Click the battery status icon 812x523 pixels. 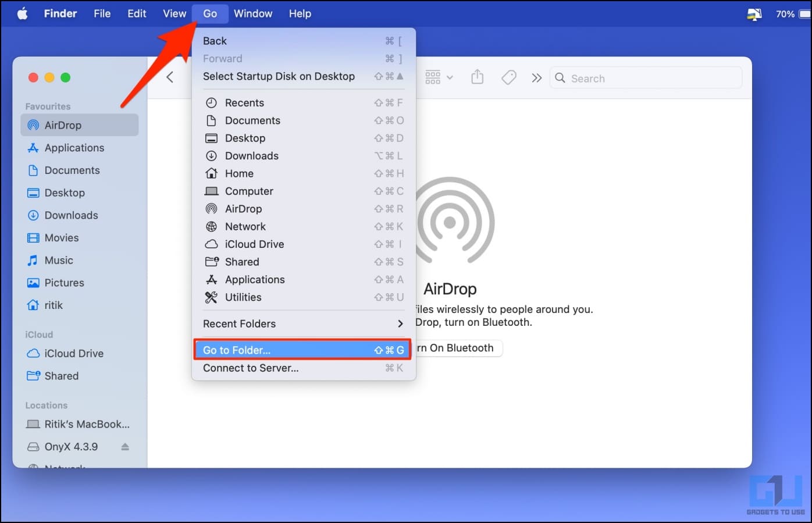(804, 14)
